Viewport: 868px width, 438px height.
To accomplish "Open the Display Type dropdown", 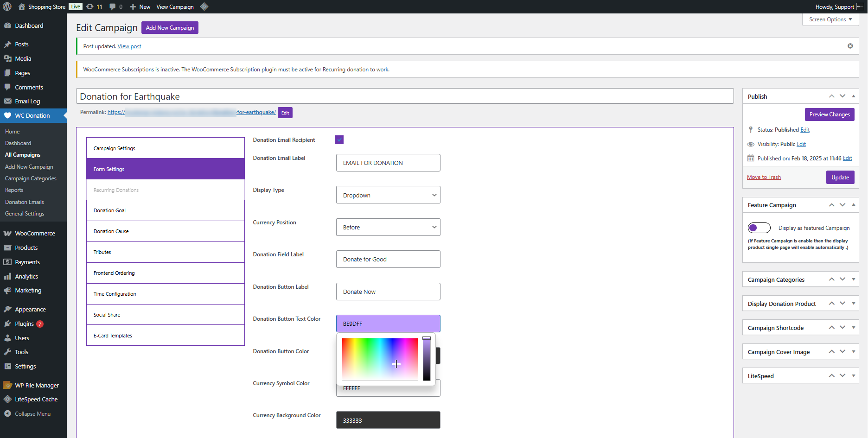I will click(x=388, y=195).
